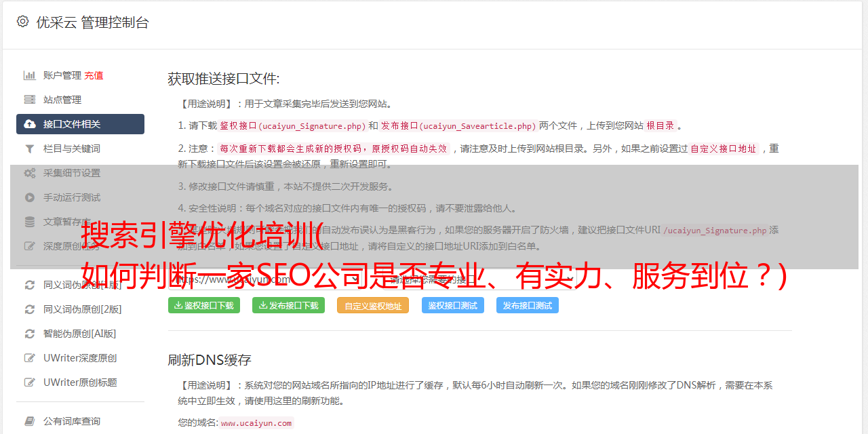Click the 刷新DNS缓存 heading
The width and height of the screenshot is (868, 434).
tap(210, 359)
